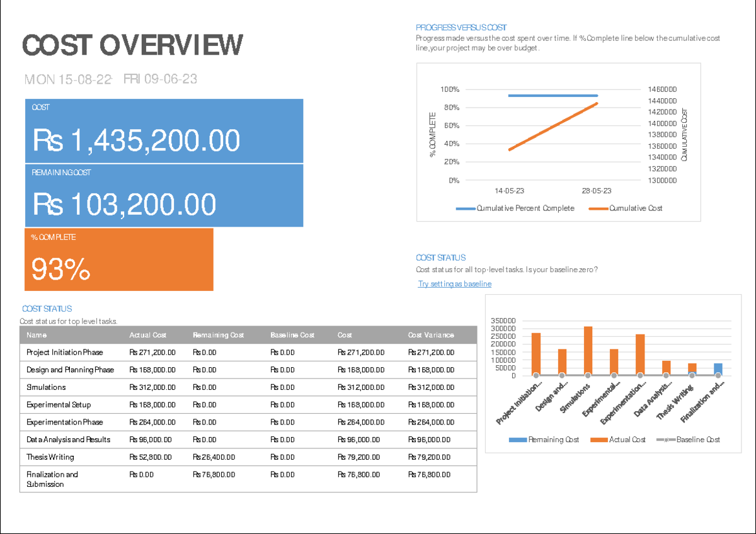Select the Name column header
Screen dimensions: 756x534
coord(37,335)
